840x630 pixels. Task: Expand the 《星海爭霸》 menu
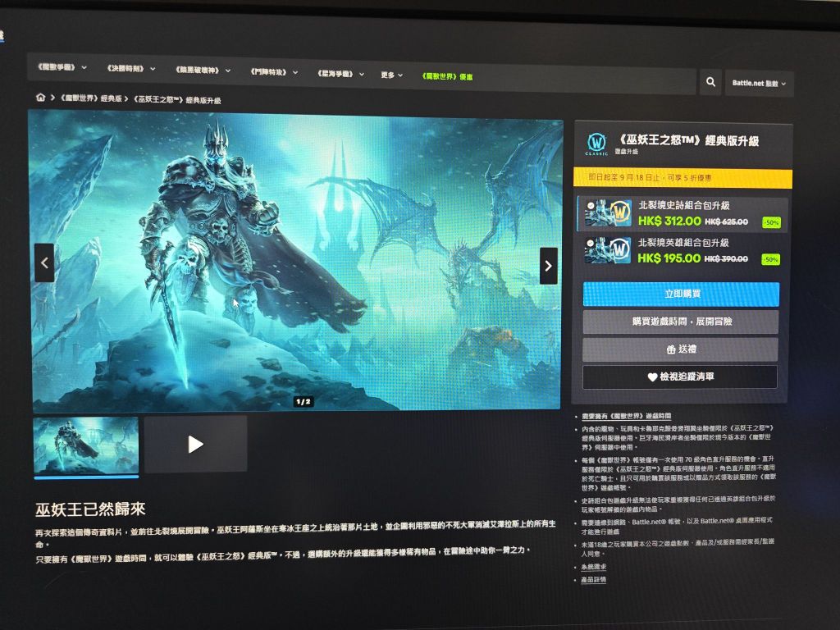click(340, 73)
